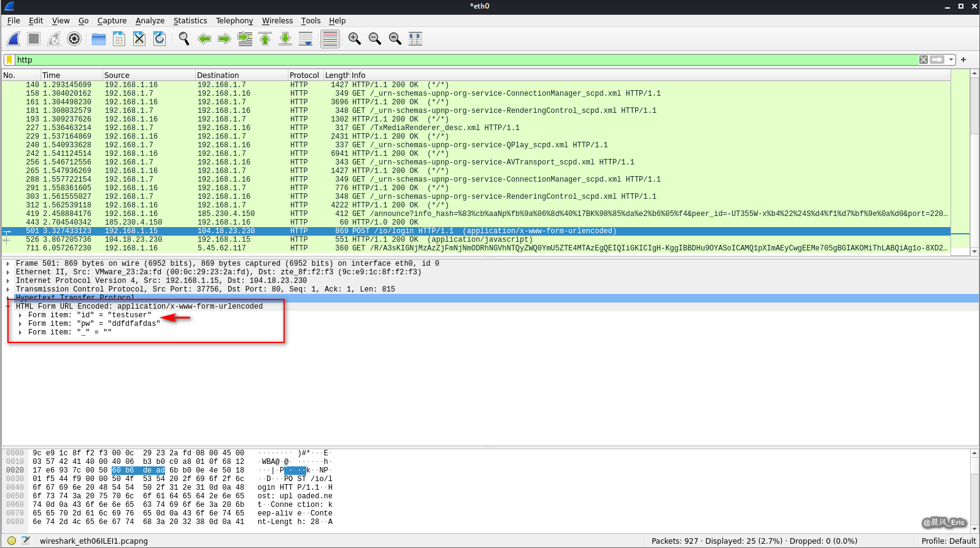This screenshot has height=548, width=980.
Task: Sort packets by the Destination column
Action: click(241, 75)
